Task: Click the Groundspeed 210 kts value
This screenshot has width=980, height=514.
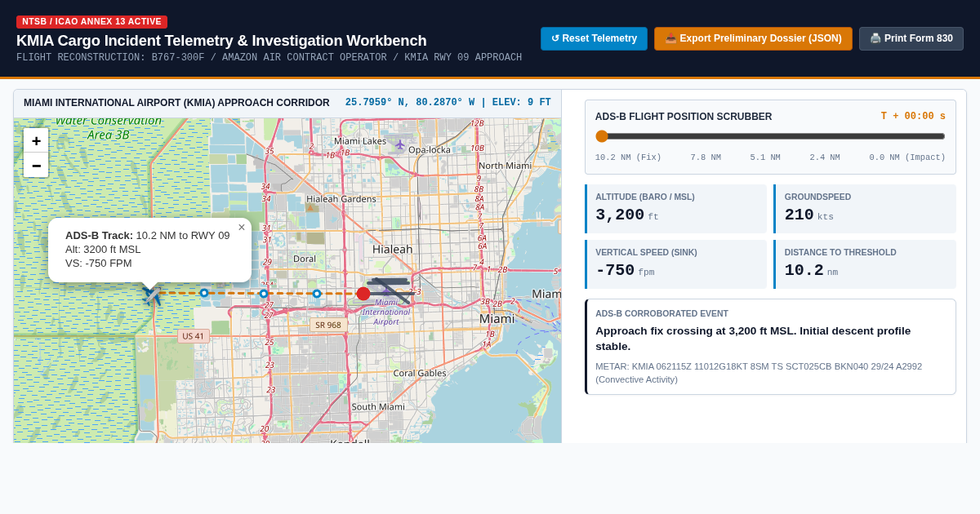Action: [x=809, y=215]
